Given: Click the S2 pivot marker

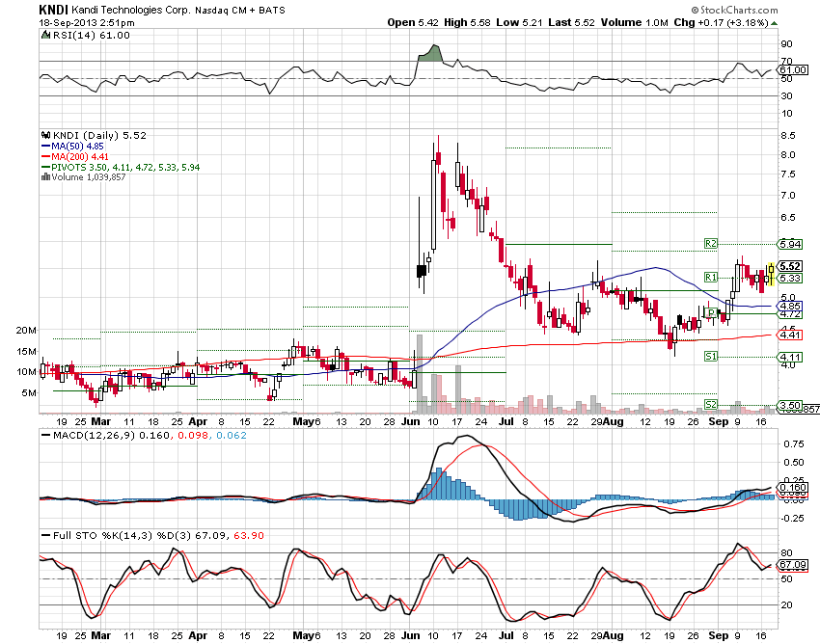Looking at the screenshot, I should tap(711, 405).
